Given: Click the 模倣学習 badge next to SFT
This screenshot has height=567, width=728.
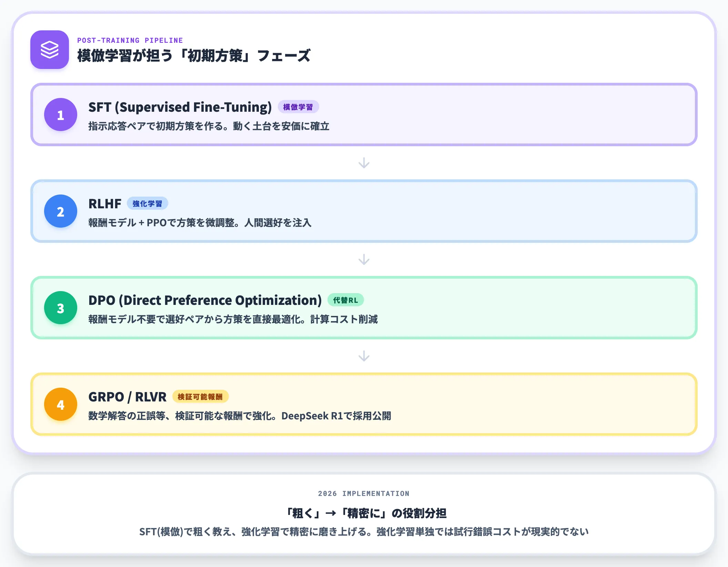Looking at the screenshot, I should [298, 107].
